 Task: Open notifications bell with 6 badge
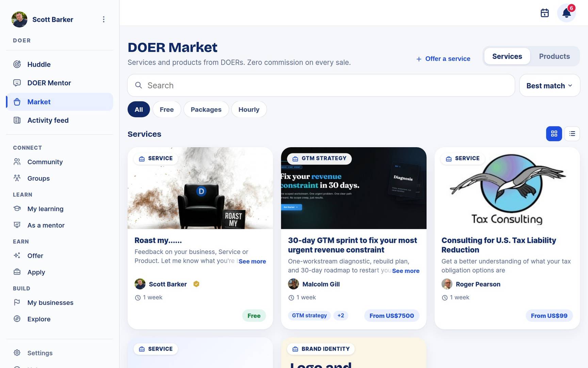pos(567,13)
